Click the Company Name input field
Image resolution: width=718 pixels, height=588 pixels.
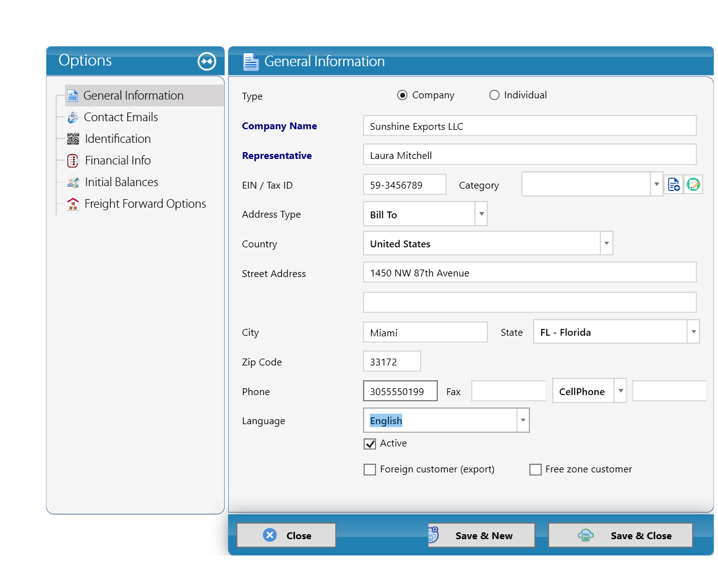click(530, 126)
